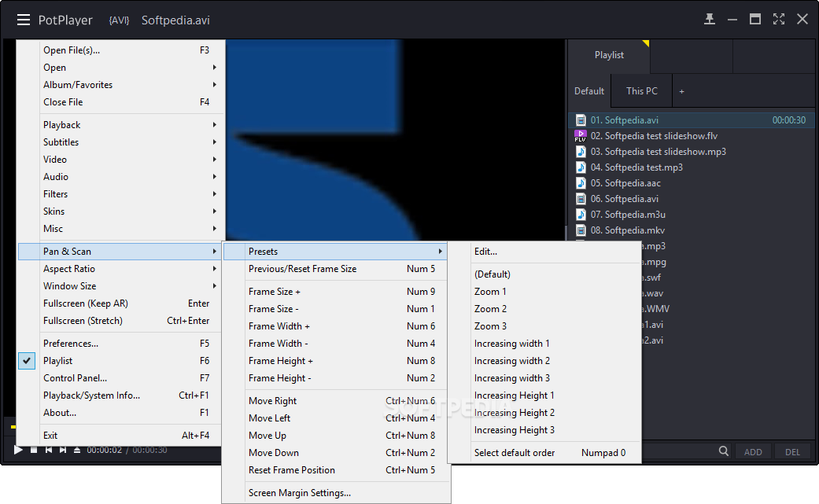This screenshot has width=819, height=504.
Task: Choose Fullscreen (Stretch) option
Action: 121,320
